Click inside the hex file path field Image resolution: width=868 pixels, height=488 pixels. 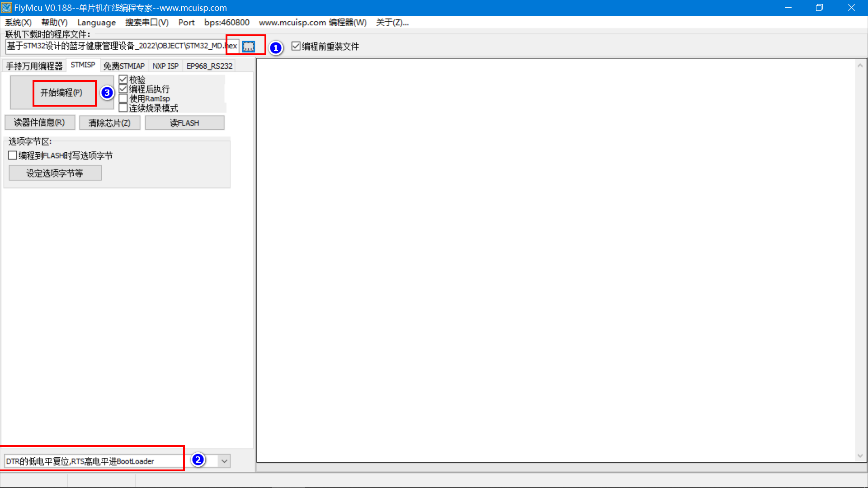113,45
